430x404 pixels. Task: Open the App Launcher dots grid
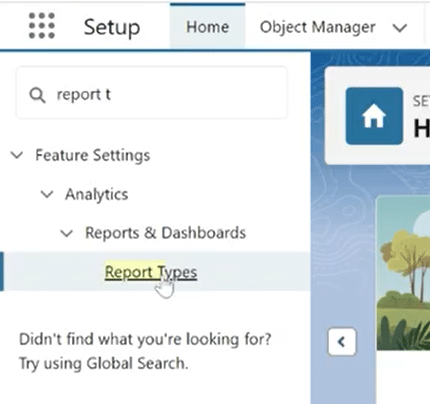click(x=42, y=26)
